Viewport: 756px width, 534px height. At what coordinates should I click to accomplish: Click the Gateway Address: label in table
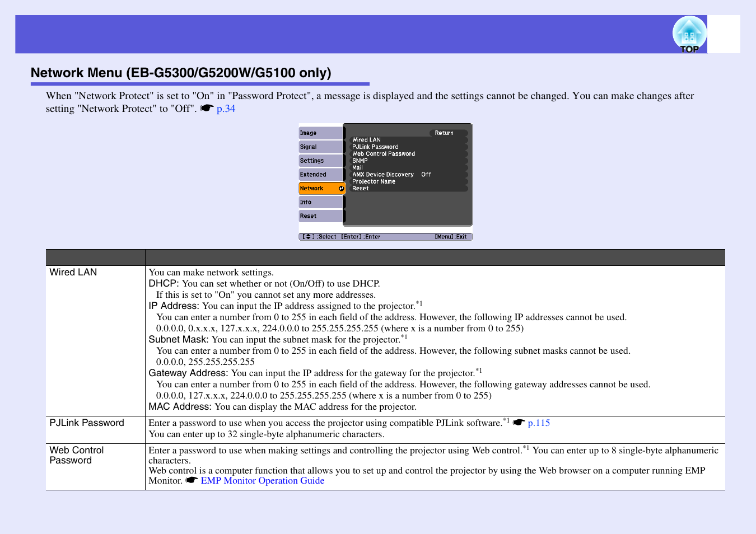tap(189, 373)
